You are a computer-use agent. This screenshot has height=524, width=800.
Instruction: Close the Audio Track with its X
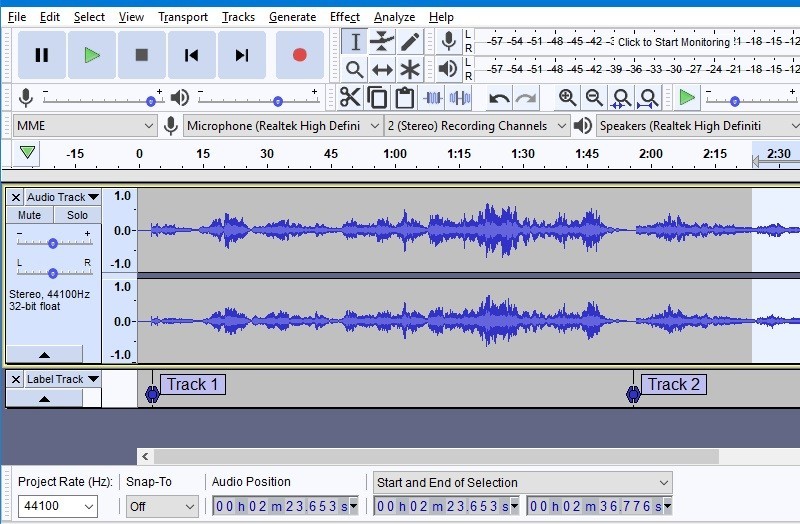(16, 197)
